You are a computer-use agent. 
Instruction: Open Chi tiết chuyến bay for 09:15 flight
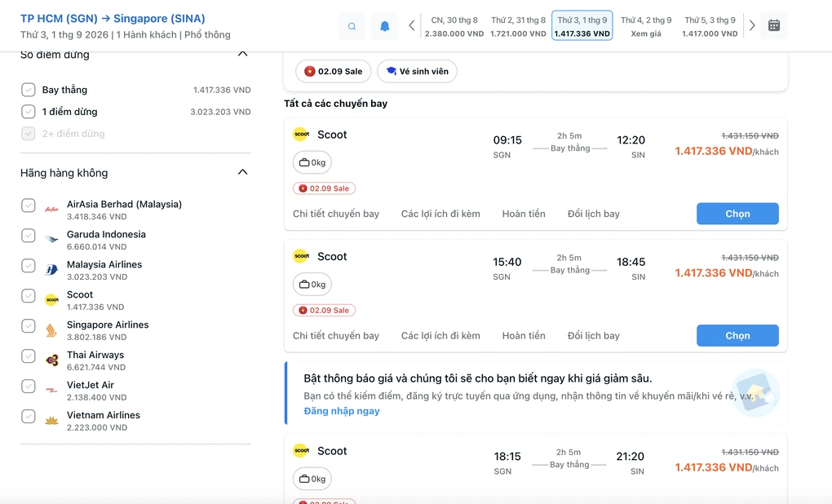pos(336,214)
